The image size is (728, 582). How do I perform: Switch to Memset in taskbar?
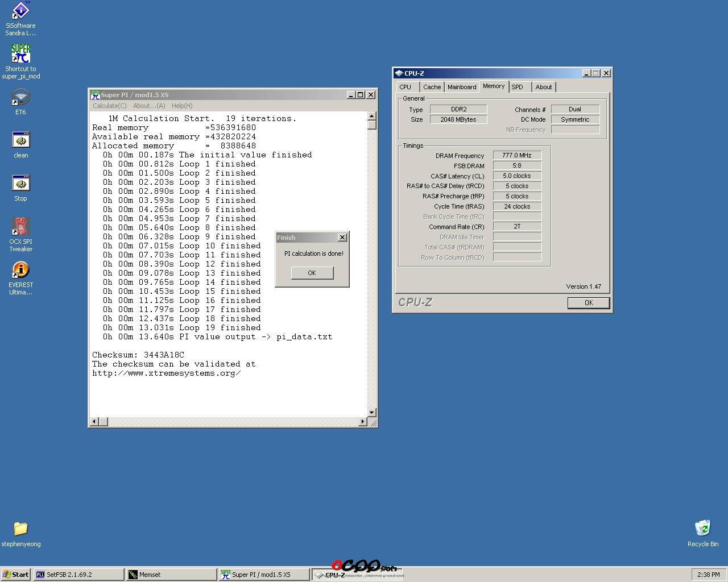(171, 575)
